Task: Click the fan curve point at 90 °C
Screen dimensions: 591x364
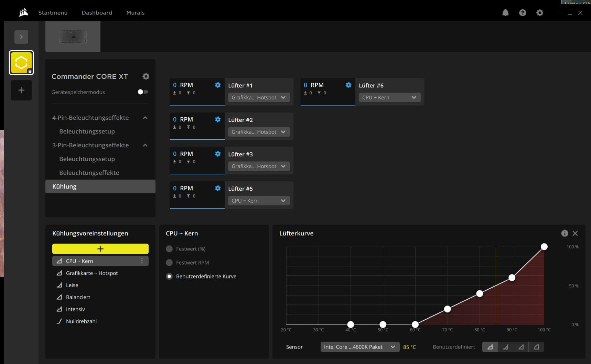Action: pos(512,278)
